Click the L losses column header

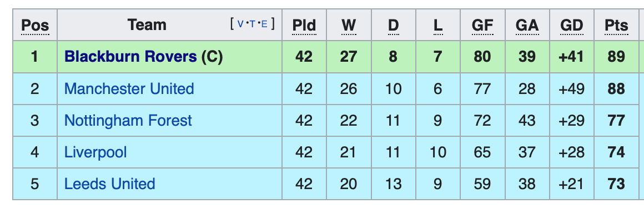coord(438,26)
